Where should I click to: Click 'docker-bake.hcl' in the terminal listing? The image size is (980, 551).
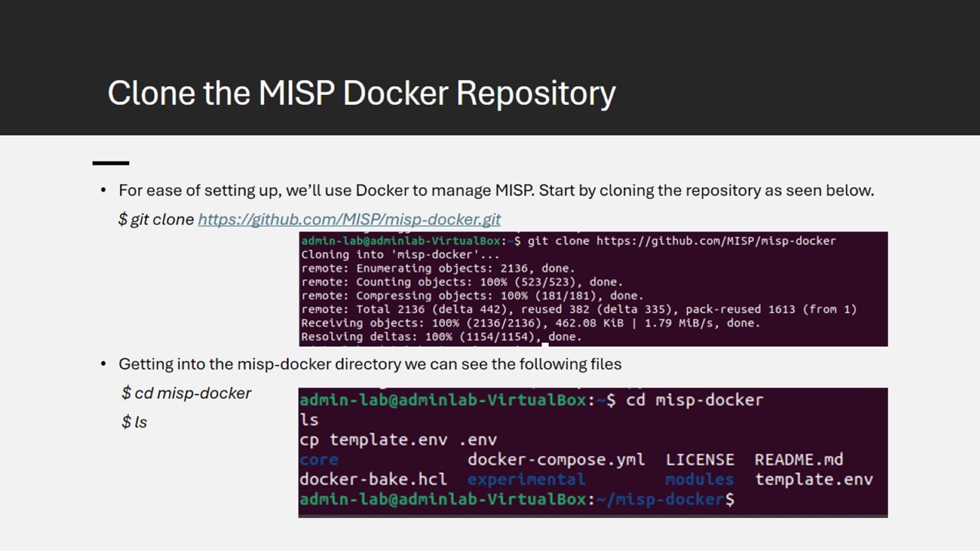pyautogui.click(x=373, y=480)
